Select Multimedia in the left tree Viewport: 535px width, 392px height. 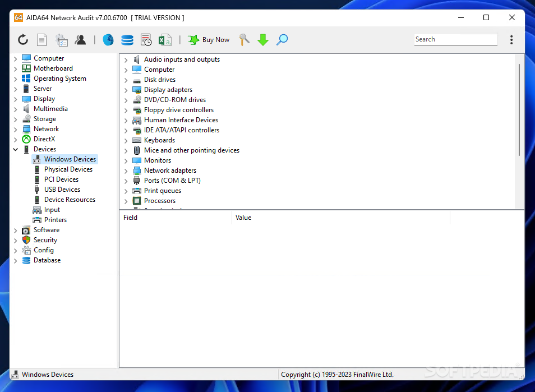[50, 108]
